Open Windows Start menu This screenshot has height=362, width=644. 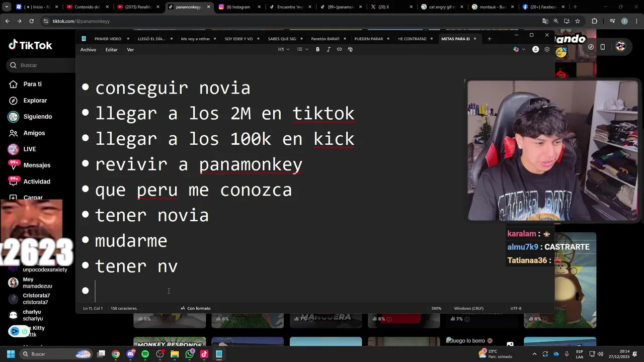tap(11, 354)
